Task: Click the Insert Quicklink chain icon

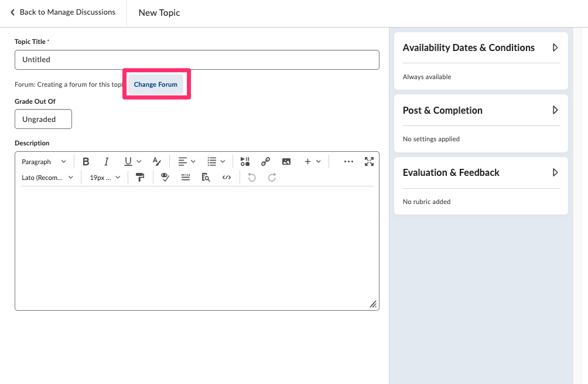Action: [265, 162]
